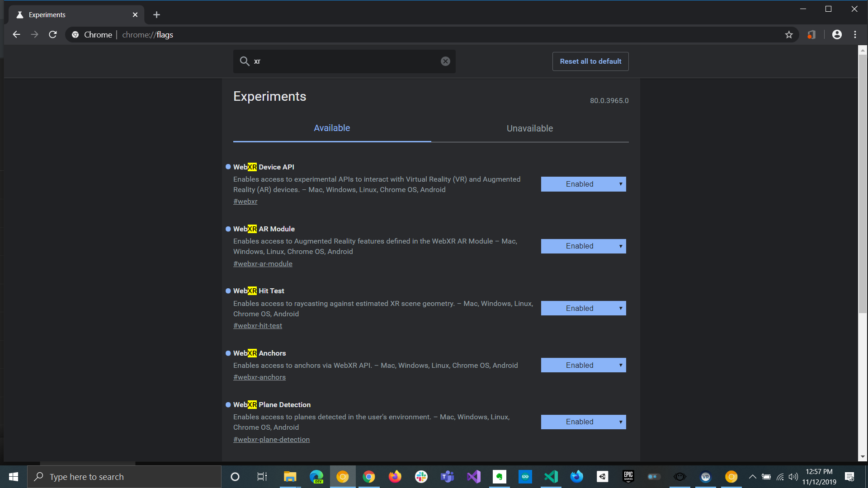Click the extension icon in toolbar
The width and height of the screenshot is (868, 488).
pyautogui.click(x=812, y=35)
